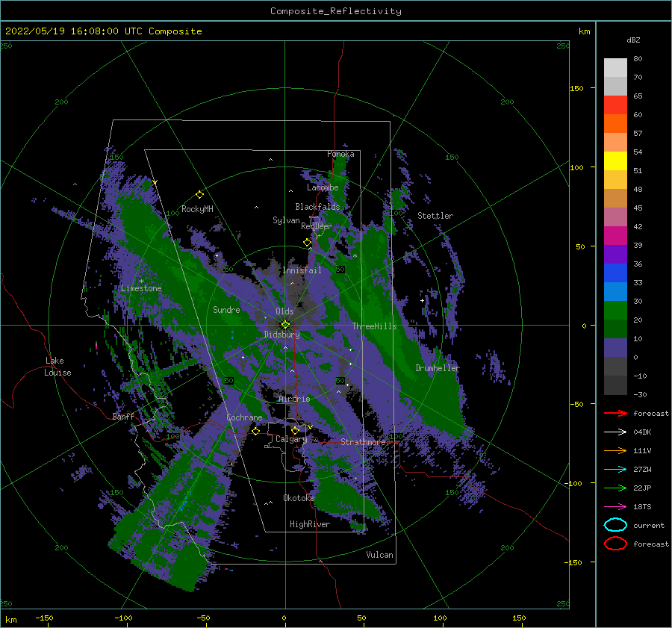
Task: Click the red forecast ellipse icon
Action: tap(615, 544)
